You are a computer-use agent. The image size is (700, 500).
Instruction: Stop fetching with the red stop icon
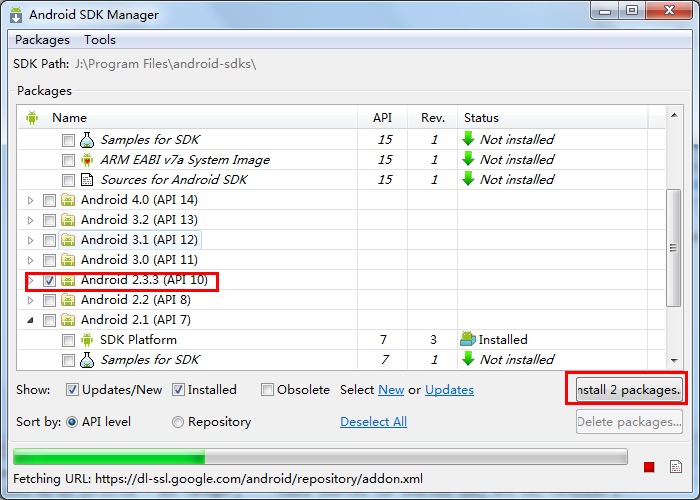[649, 467]
